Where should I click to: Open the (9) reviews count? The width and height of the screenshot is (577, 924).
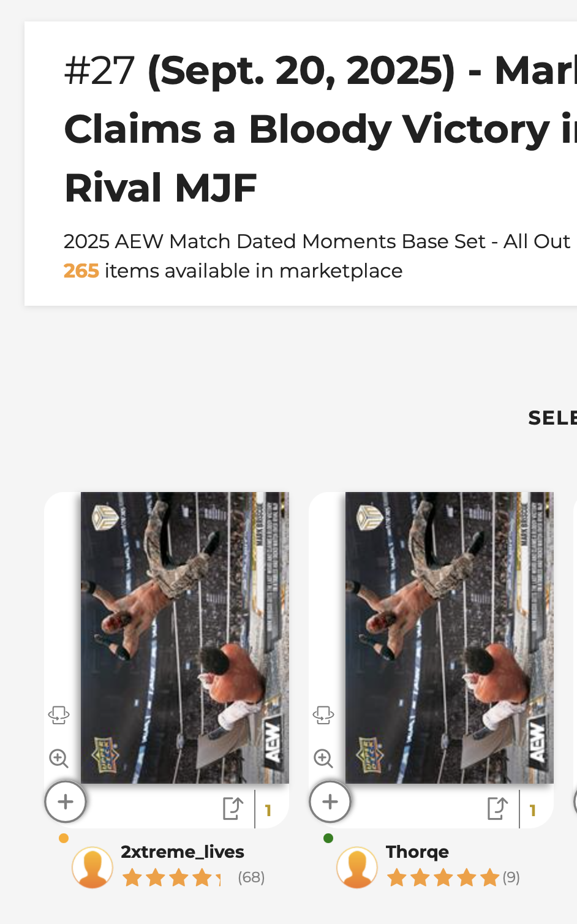[x=511, y=878]
